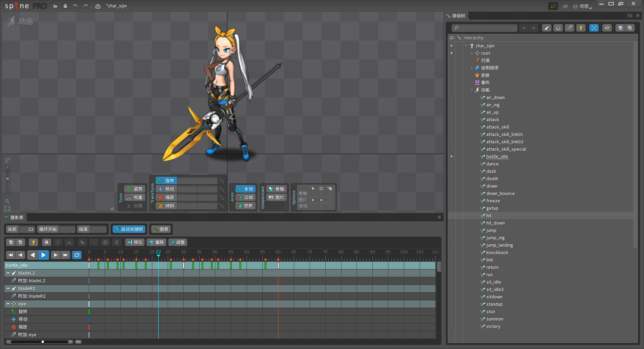Adjust dopesheet timeline zoom slider
This screenshot has width=644, height=349.
coord(43,342)
